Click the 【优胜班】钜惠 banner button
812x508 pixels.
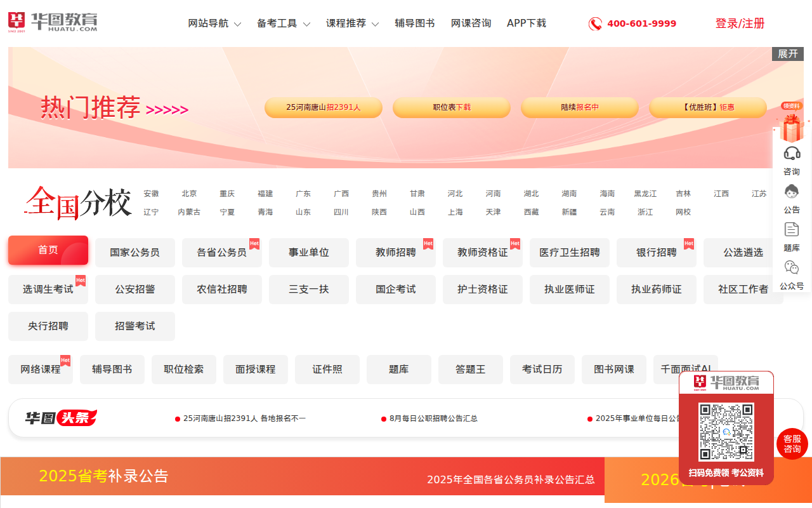coord(708,107)
